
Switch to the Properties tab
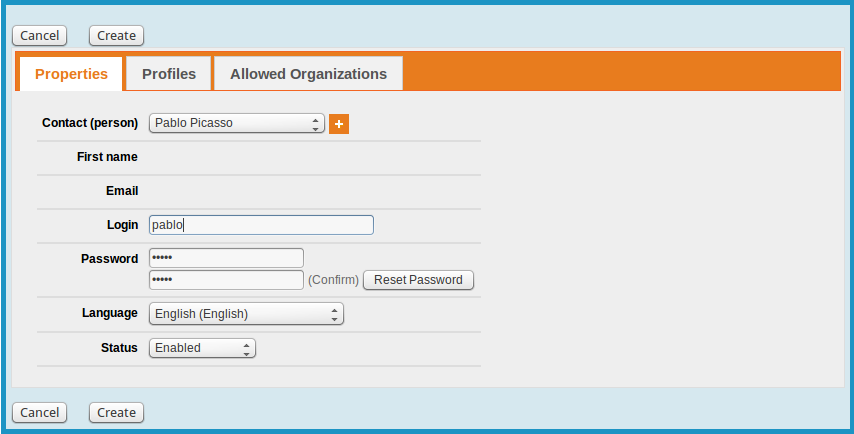tap(71, 74)
